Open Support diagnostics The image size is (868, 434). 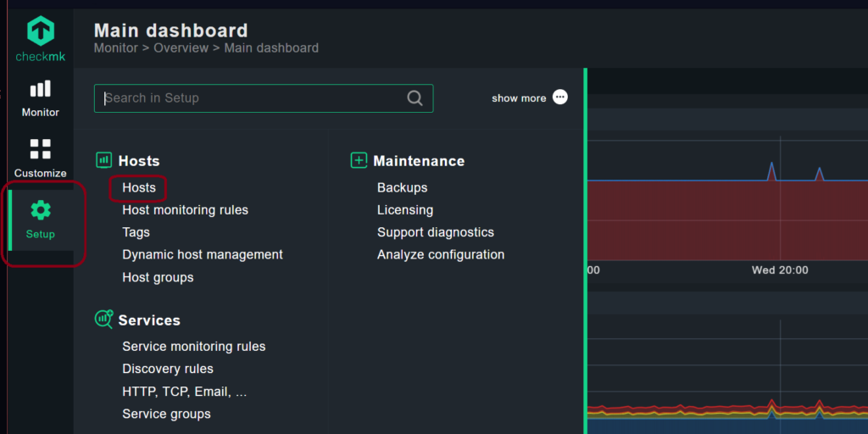(436, 232)
